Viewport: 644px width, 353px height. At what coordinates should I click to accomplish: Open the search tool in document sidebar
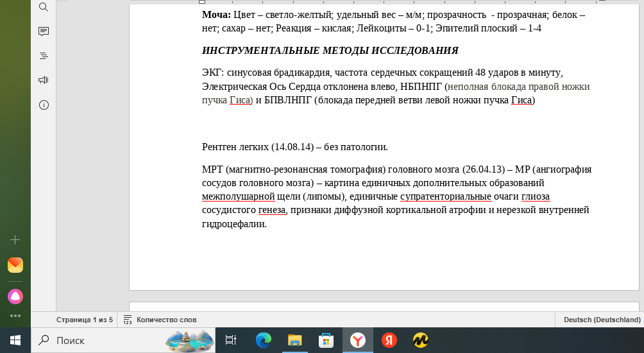pyautogui.click(x=44, y=6)
